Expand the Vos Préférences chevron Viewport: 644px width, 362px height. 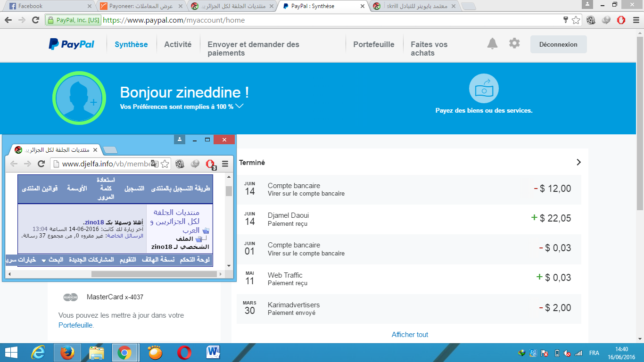click(239, 106)
